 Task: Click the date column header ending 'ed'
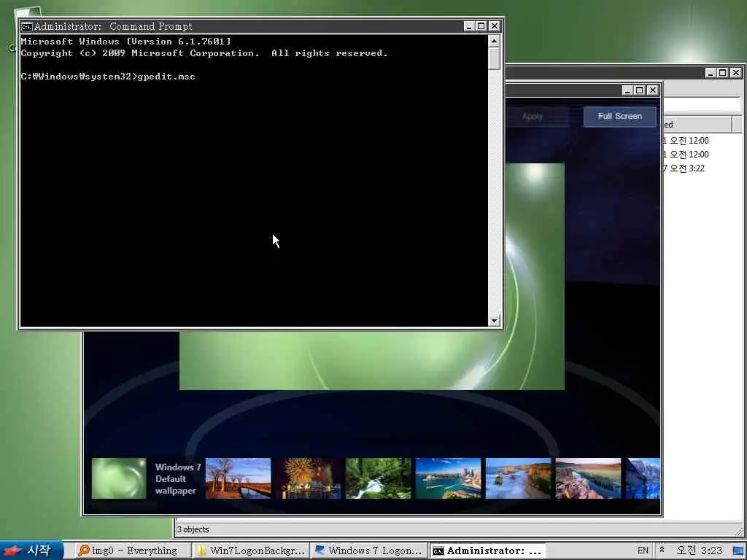click(697, 125)
